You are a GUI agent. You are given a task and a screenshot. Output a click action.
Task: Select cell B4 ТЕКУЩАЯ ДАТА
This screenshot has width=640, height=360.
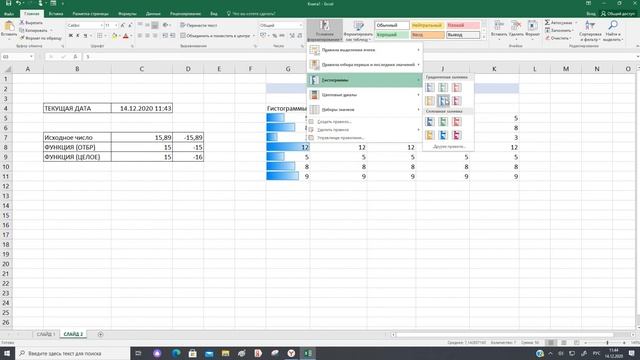(77, 108)
